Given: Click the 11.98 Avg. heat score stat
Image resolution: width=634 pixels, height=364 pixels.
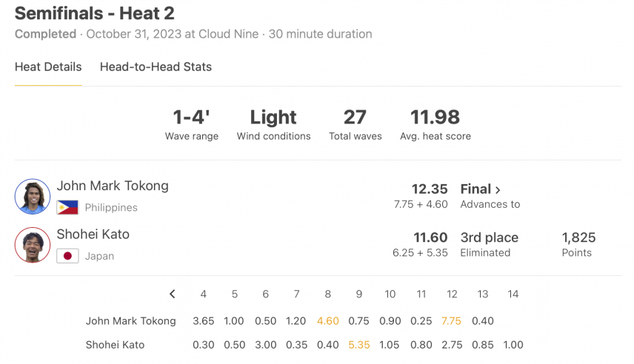Looking at the screenshot, I should pos(435,117).
